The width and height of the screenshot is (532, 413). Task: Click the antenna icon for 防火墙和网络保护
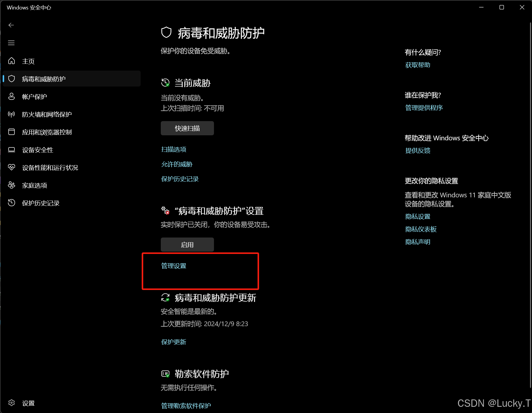click(12, 114)
